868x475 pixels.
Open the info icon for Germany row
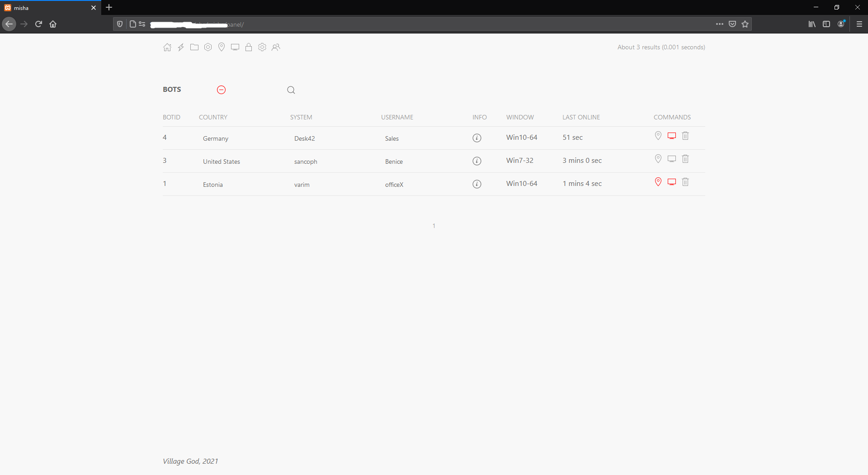click(477, 138)
